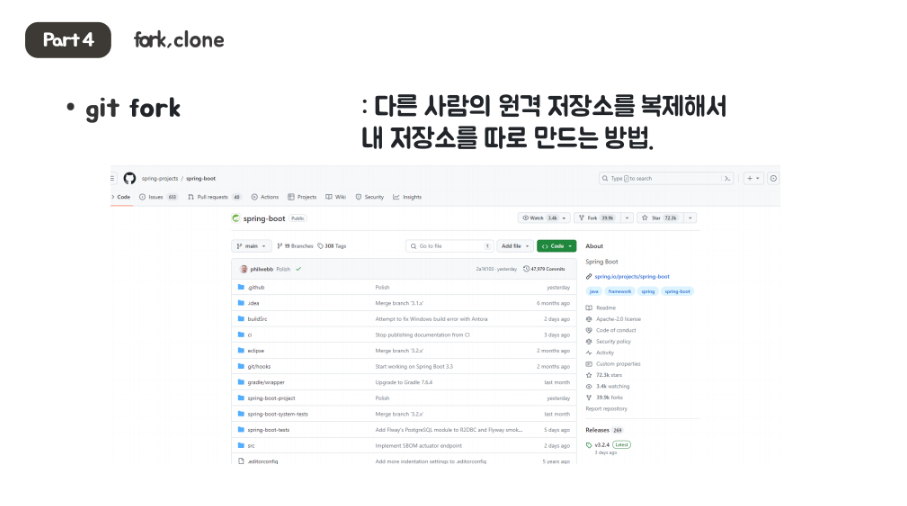907x506 pixels.
Task: Click the Releases 269 heading link
Action: (x=604, y=430)
